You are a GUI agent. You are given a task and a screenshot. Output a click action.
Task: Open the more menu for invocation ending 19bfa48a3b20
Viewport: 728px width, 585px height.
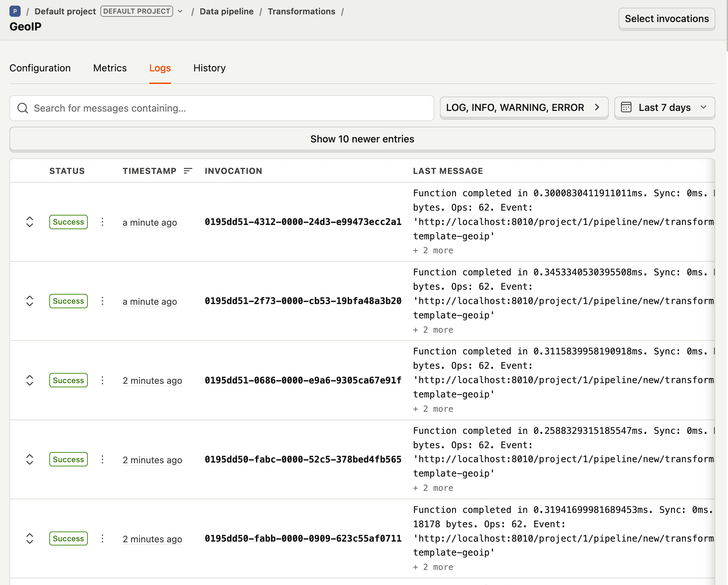(x=102, y=301)
